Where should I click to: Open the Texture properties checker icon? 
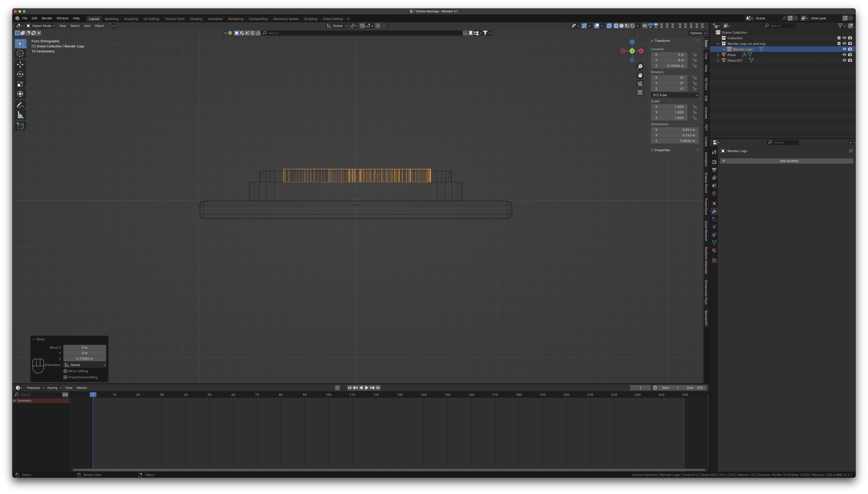[x=714, y=261]
